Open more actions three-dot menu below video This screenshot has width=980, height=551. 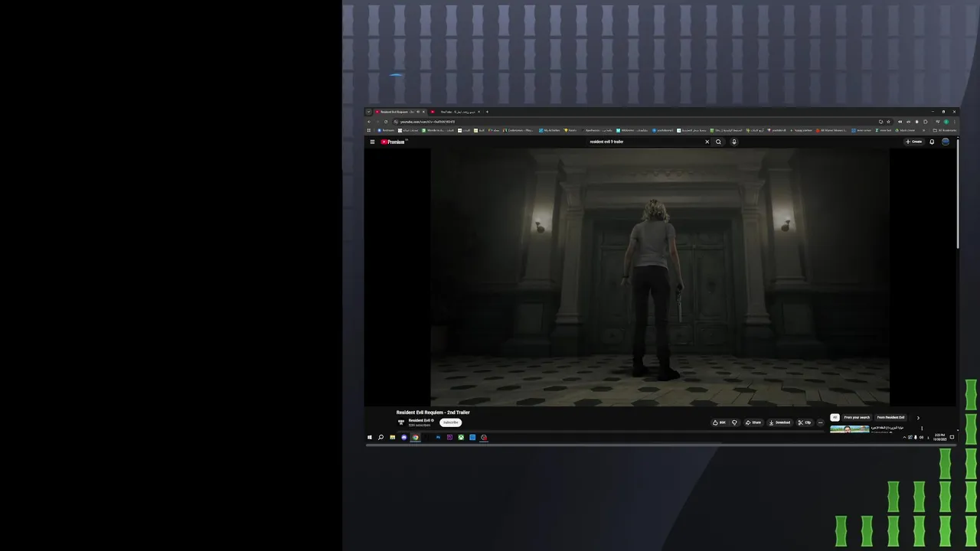(x=820, y=422)
